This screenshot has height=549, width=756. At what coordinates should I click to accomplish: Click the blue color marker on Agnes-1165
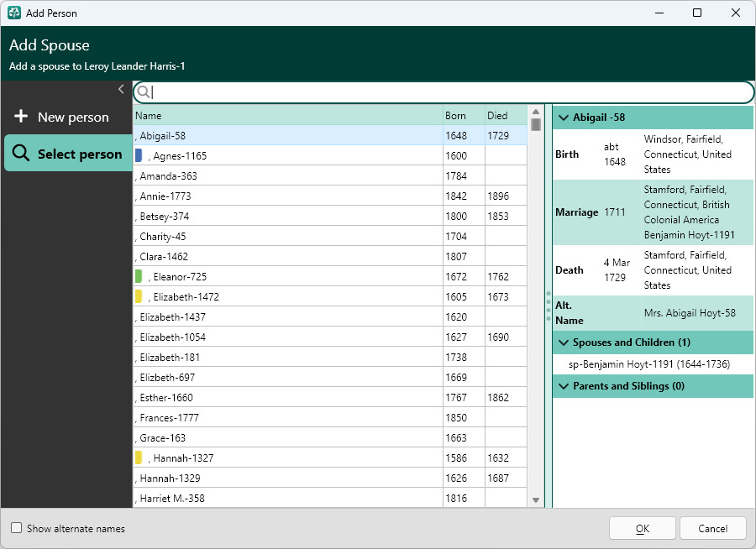pos(139,155)
